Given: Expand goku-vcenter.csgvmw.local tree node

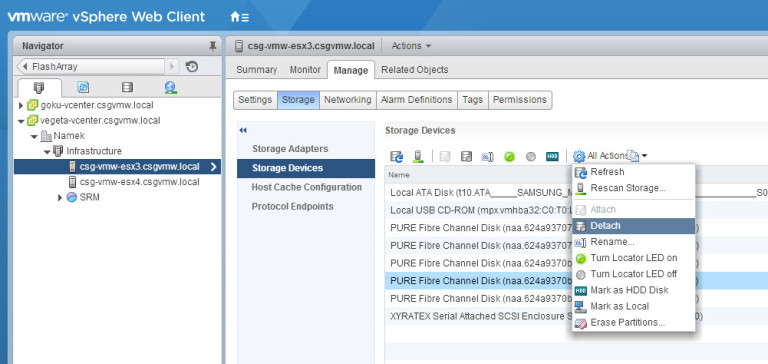Looking at the screenshot, I should 21,105.
